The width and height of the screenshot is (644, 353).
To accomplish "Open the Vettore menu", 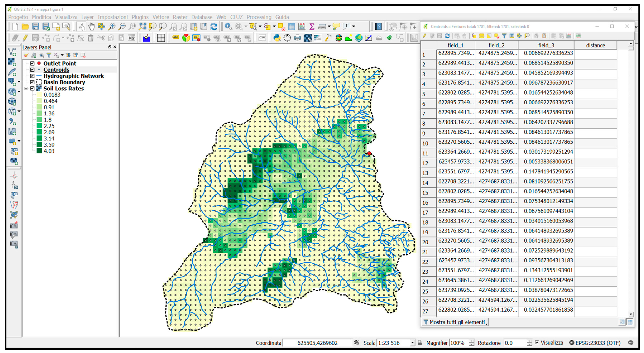I will [160, 17].
